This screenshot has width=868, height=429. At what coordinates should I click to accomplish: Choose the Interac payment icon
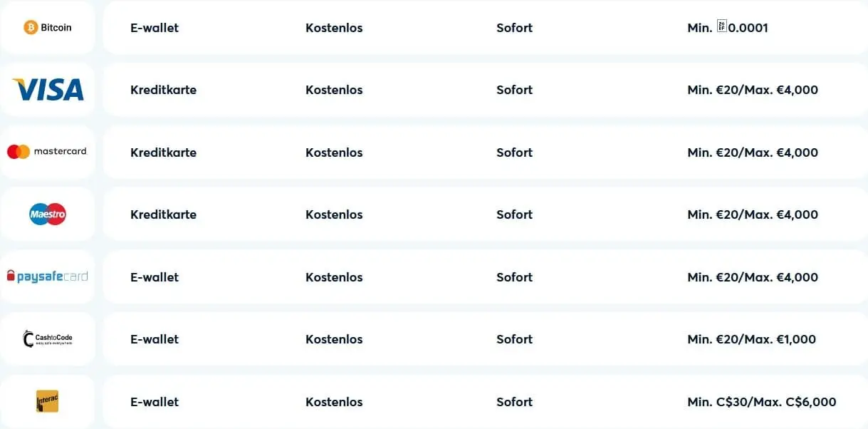point(47,401)
